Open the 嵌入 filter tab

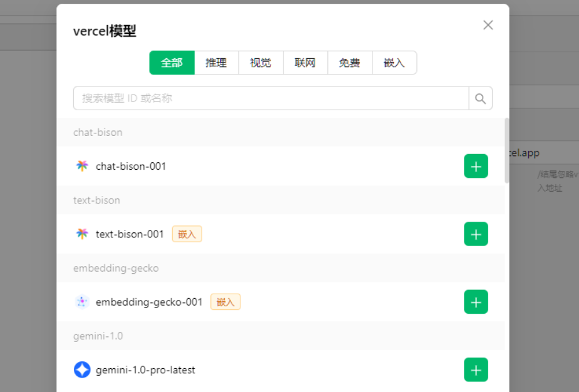click(x=394, y=63)
